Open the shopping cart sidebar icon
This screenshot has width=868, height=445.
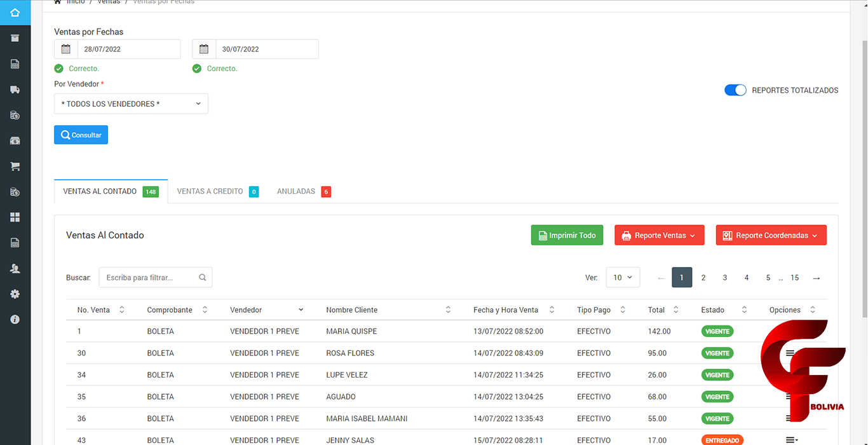15,167
